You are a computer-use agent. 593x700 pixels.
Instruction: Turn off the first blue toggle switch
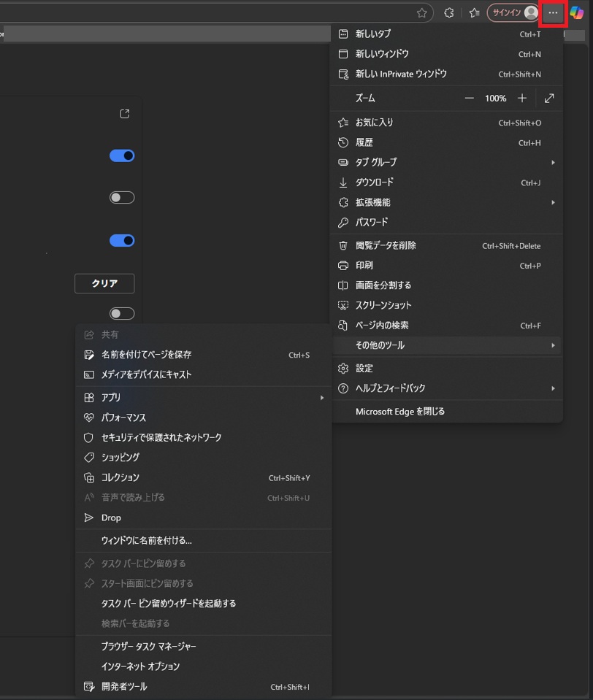click(x=122, y=155)
